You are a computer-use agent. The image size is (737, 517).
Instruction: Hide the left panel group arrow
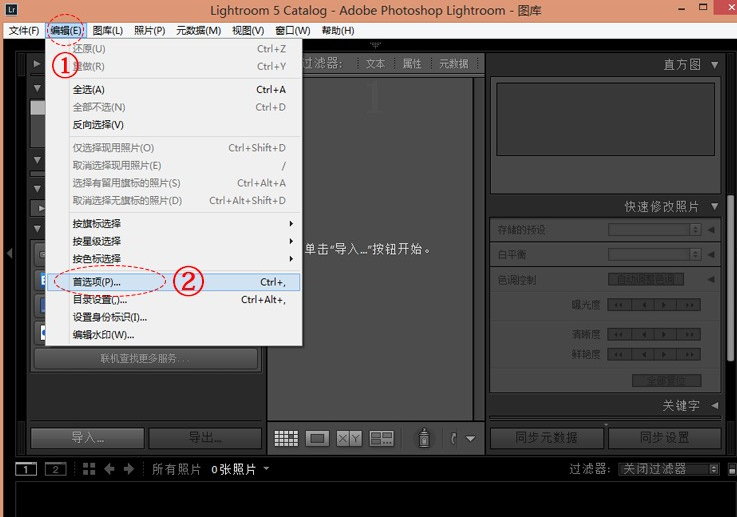coord(9,254)
